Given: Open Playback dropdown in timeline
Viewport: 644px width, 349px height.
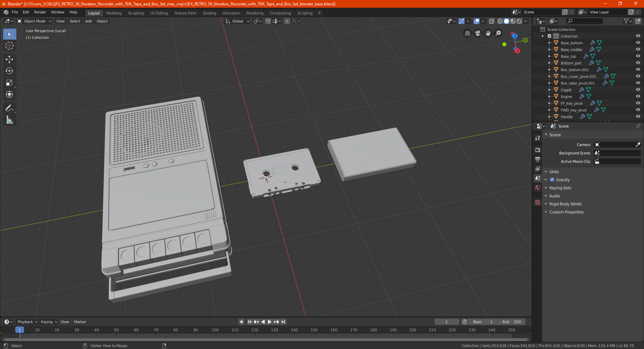Looking at the screenshot, I should 27,322.
